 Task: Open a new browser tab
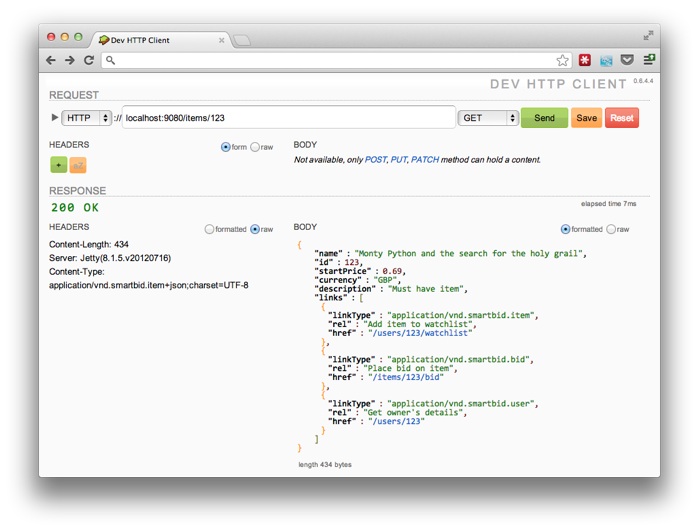(x=242, y=41)
